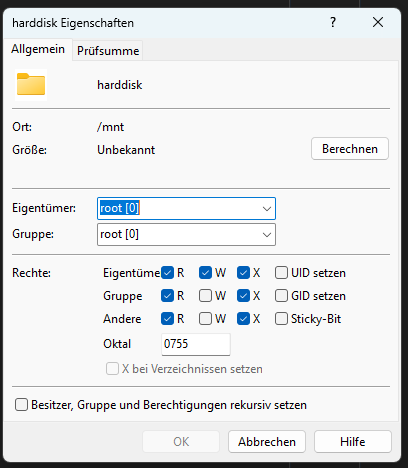Turn on the Sticky-Bit option
Screen dimensions: 408x468
point(281,319)
